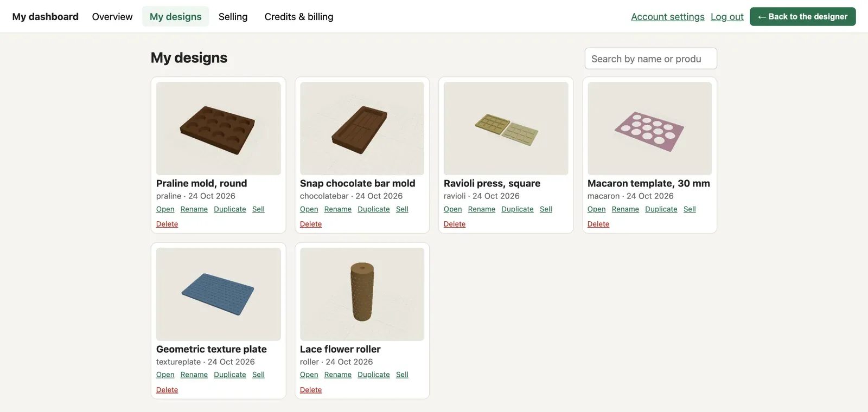The height and width of the screenshot is (412, 868).
Task: Sell the Geometric texture plate
Action: [258, 375]
